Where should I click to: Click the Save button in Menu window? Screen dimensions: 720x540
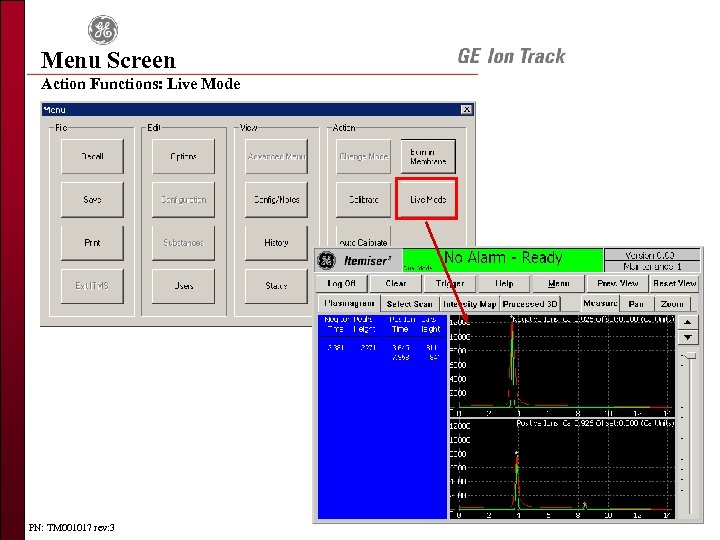92,200
